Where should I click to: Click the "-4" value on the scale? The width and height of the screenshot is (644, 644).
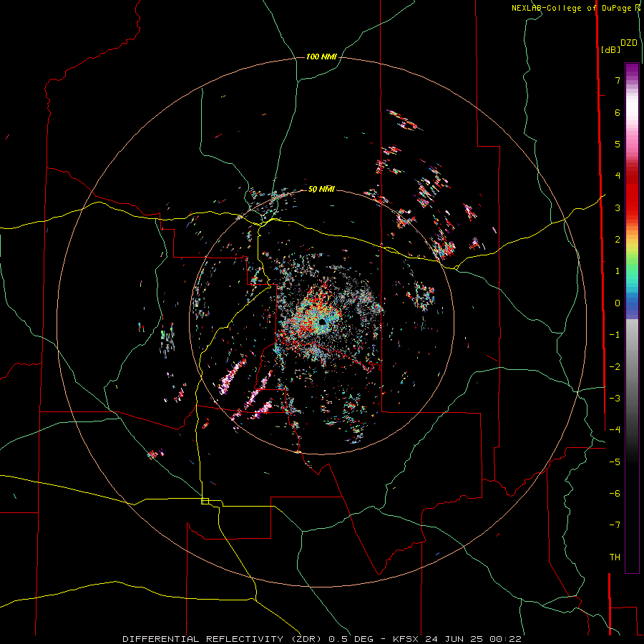pyautogui.click(x=615, y=430)
